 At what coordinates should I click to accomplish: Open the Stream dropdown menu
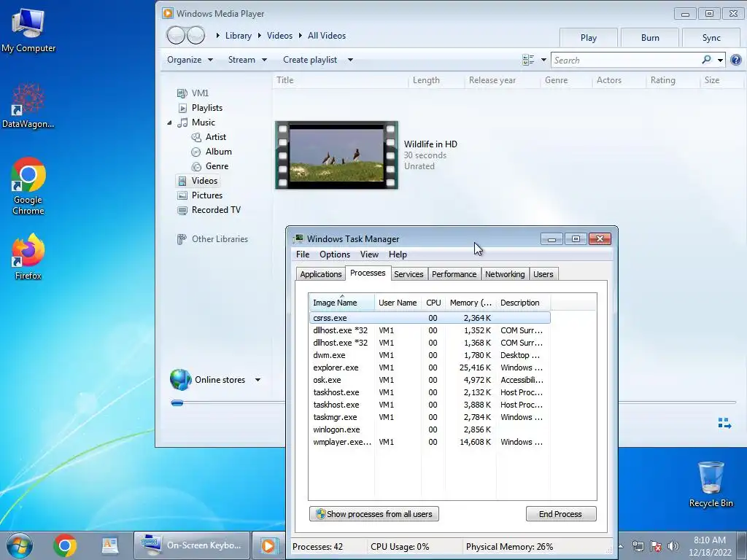[247, 60]
